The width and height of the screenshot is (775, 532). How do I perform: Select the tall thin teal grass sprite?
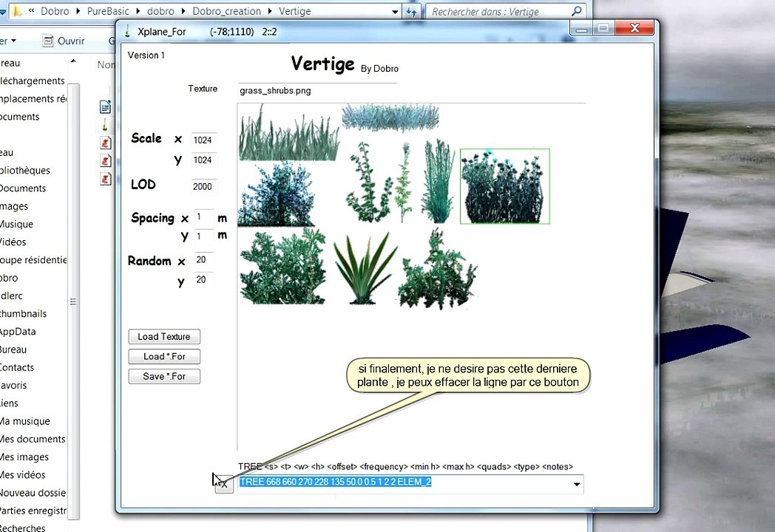[x=439, y=181]
